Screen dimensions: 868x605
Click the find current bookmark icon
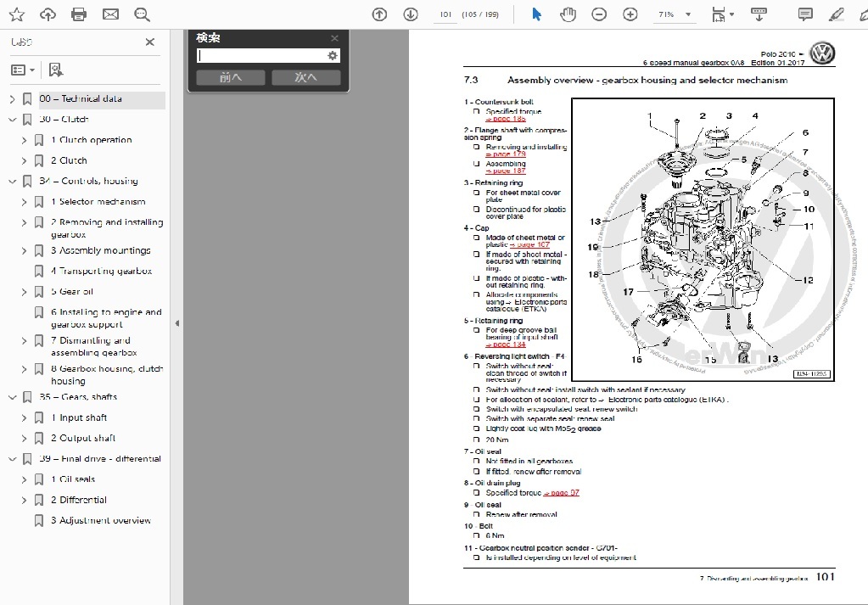tap(55, 70)
